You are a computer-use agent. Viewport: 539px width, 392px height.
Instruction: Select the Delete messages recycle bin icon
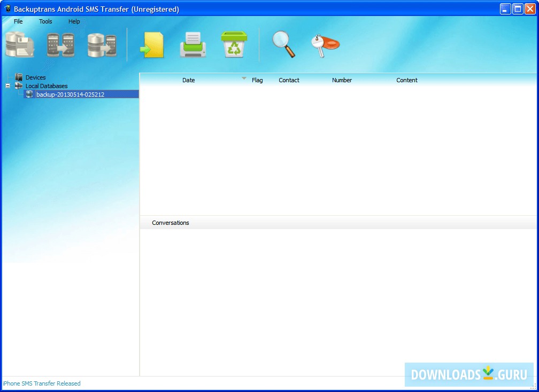pos(234,45)
